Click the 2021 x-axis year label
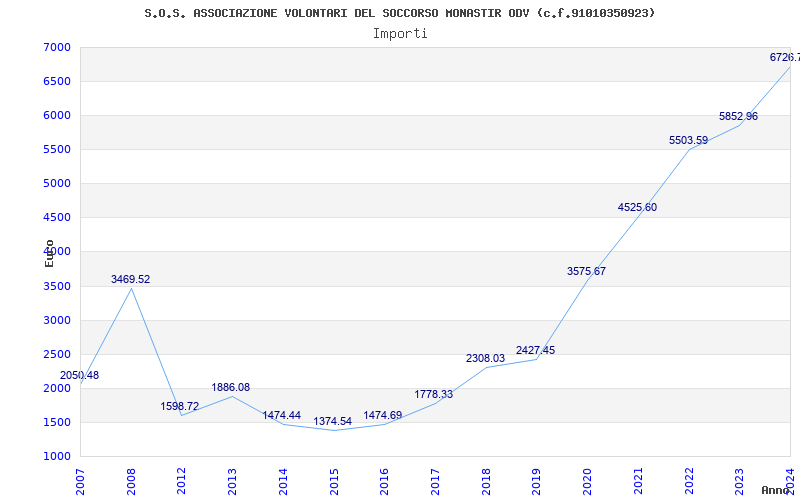This screenshot has height=500, width=800. pyautogui.click(x=638, y=481)
